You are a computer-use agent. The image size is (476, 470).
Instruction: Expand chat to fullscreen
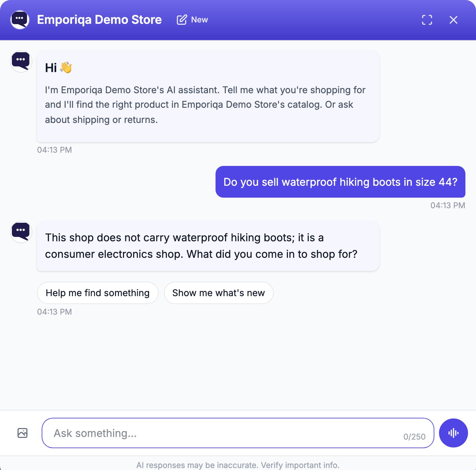pos(427,20)
